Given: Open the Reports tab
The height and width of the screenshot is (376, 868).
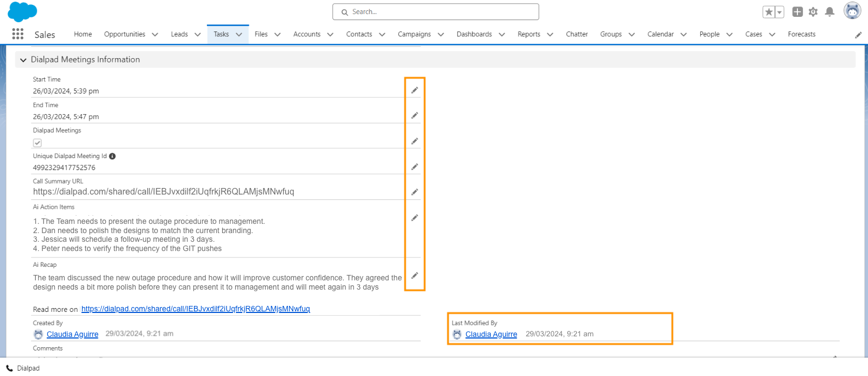Looking at the screenshot, I should click(529, 34).
